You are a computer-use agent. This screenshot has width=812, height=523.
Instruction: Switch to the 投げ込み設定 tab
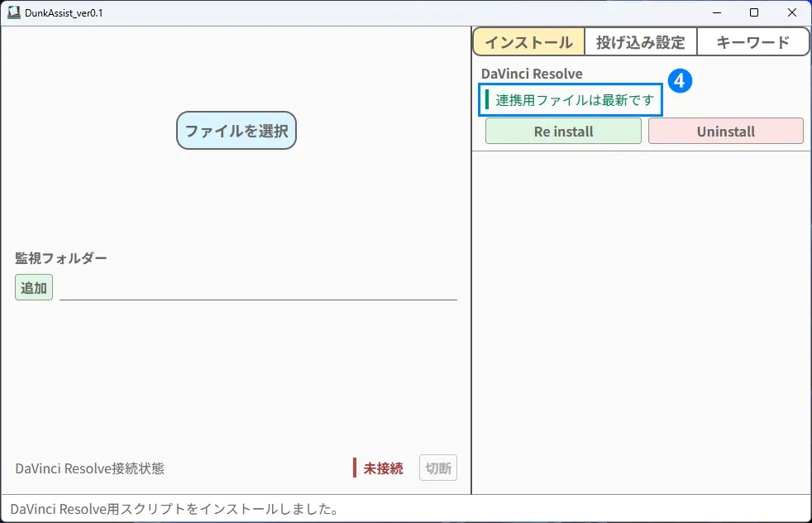[x=641, y=42]
